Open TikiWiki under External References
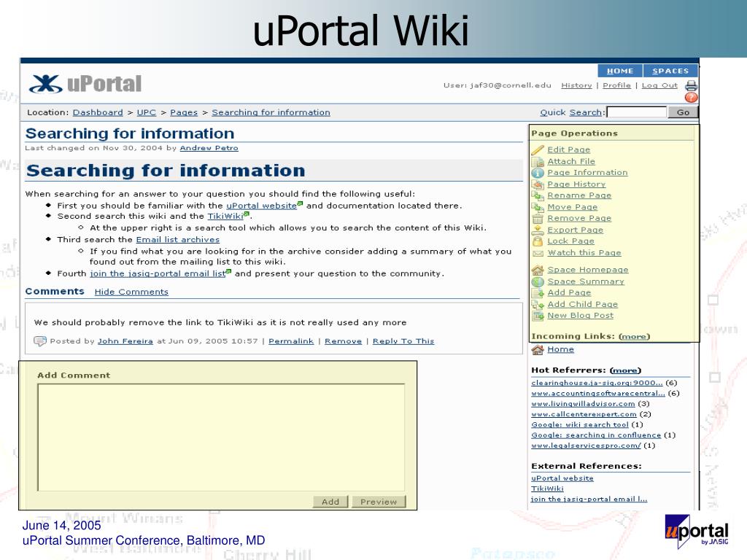This screenshot has width=747, height=560. (547, 489)
